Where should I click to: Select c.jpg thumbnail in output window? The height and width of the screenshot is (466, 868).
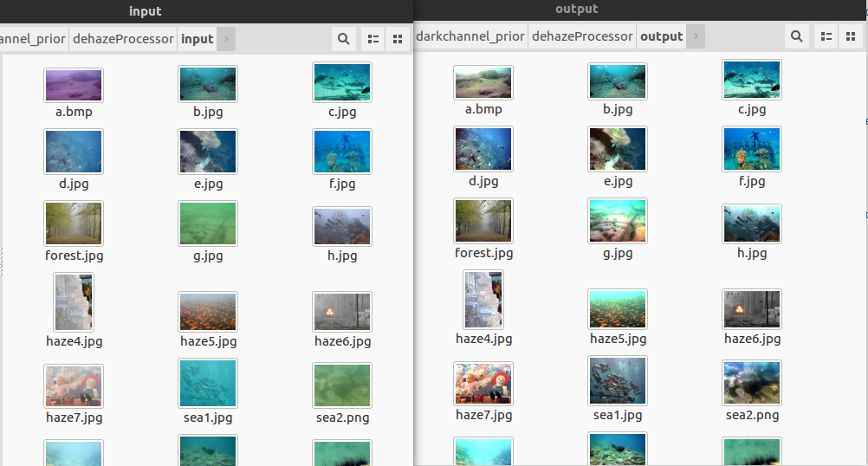pyautogui.click(x=752, y=80)
